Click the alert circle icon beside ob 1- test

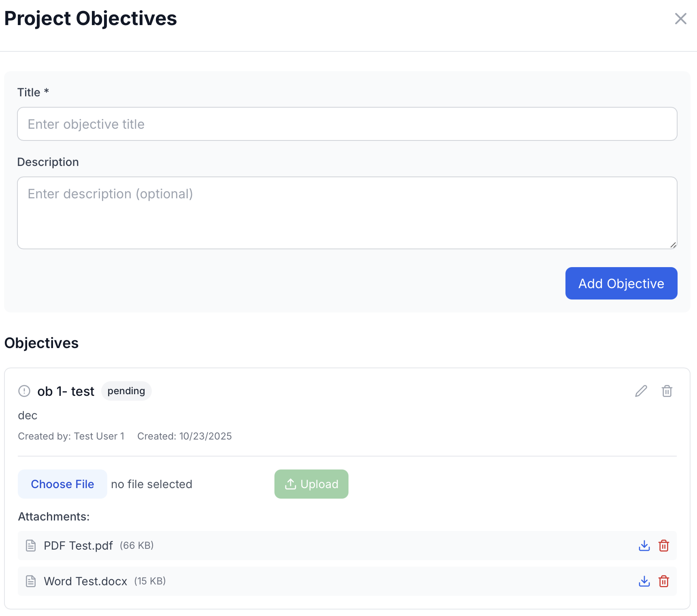tap(24, 391)
